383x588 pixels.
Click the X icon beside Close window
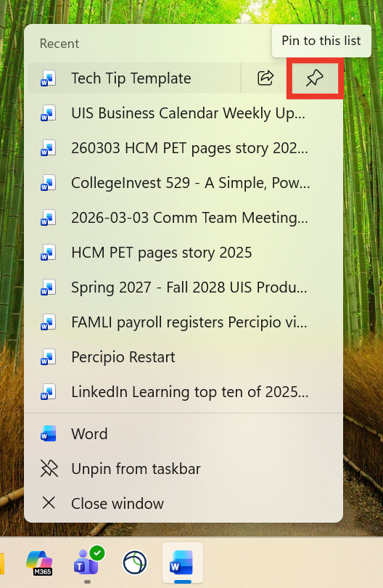pyautogui.click(x=49, y=503)
